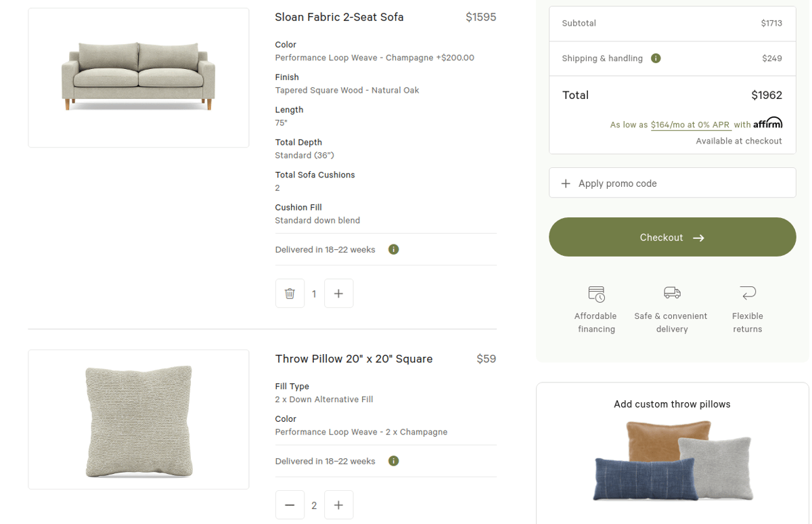Increase the throw pillow quantity
Screen dimensions: 812x524
[x=338, y=504]
